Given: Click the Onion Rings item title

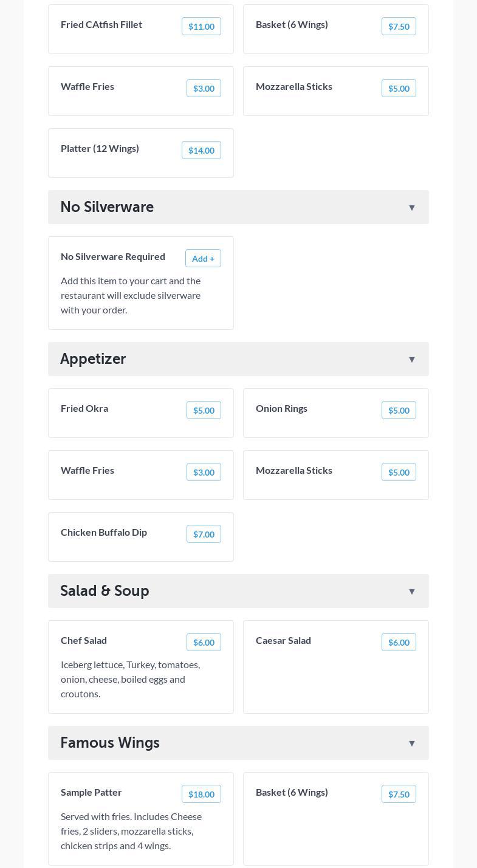Looking at the screenshot, I should (x=281, y=408).
